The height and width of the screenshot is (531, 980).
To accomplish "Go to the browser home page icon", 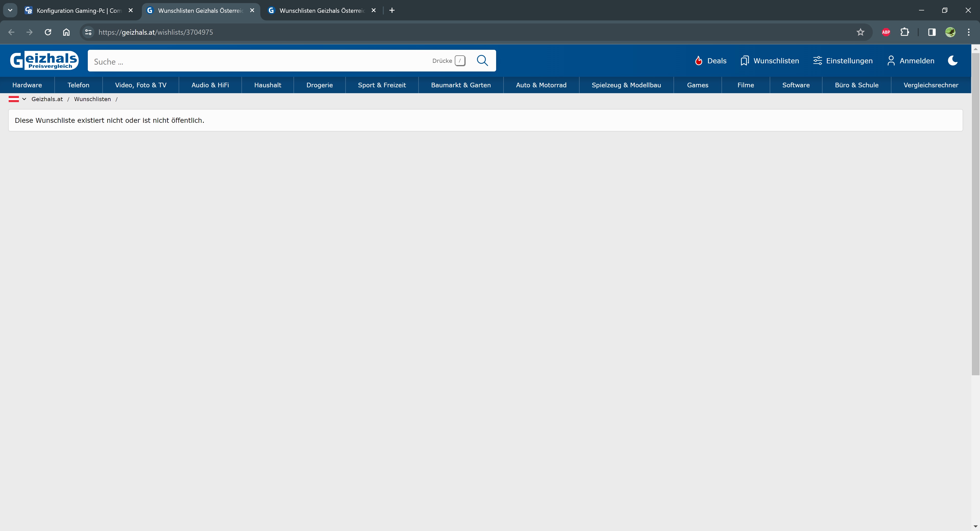I will point(66,32).
